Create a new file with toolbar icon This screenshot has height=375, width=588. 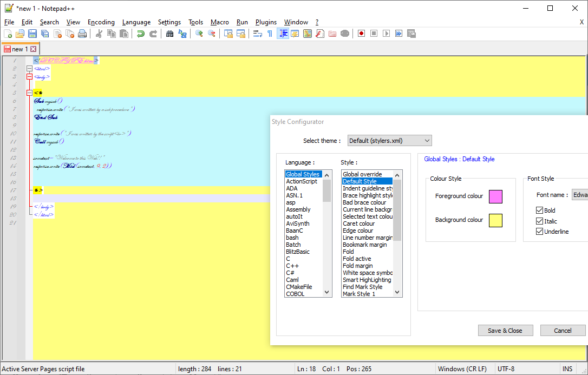pos(8,34)
